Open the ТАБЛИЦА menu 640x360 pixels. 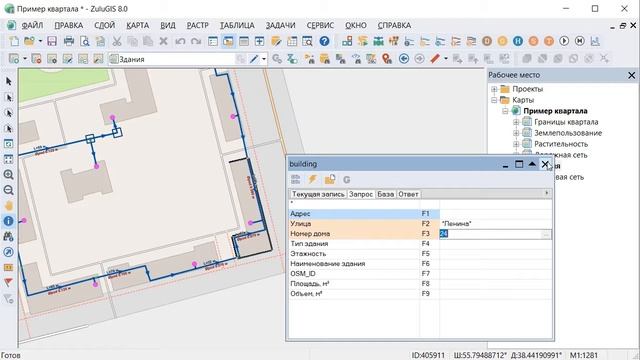pos(237,25)
